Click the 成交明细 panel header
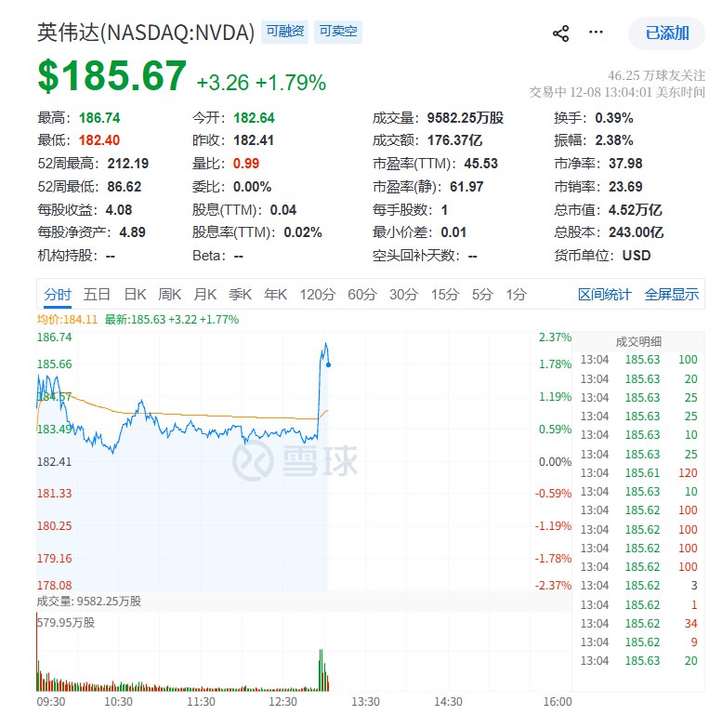This screenshot has width=722, height=728. [638, 342]
